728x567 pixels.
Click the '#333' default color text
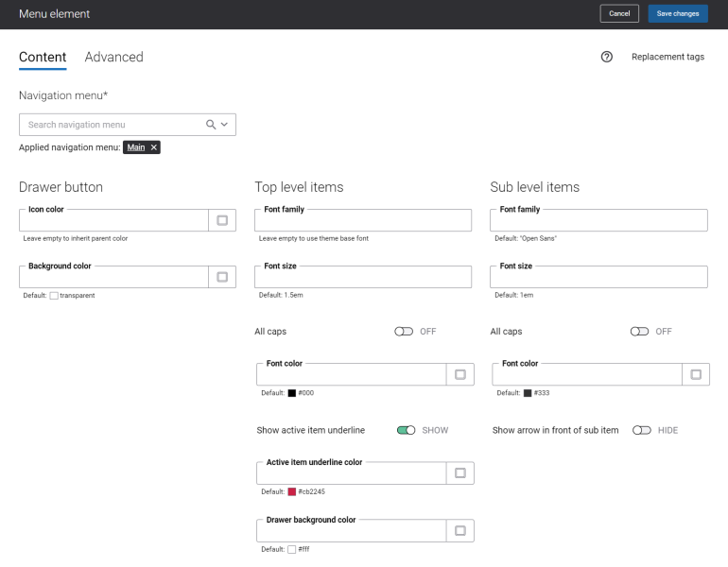tap(542, 392)
